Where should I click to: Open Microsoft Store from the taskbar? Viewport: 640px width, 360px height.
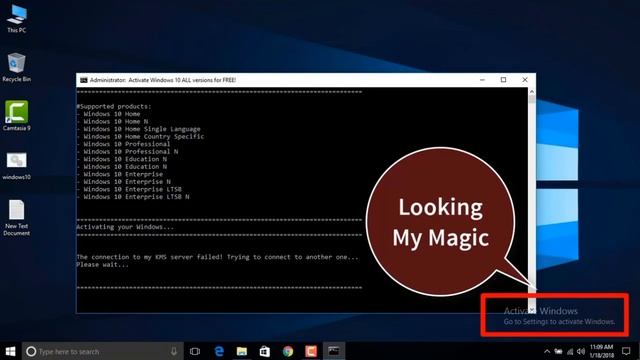(264, 351)
